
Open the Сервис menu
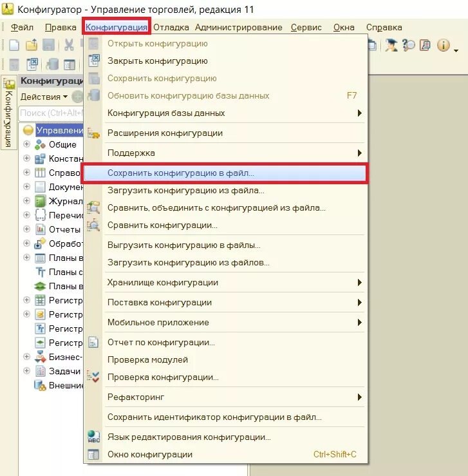[x=306, y=27]
